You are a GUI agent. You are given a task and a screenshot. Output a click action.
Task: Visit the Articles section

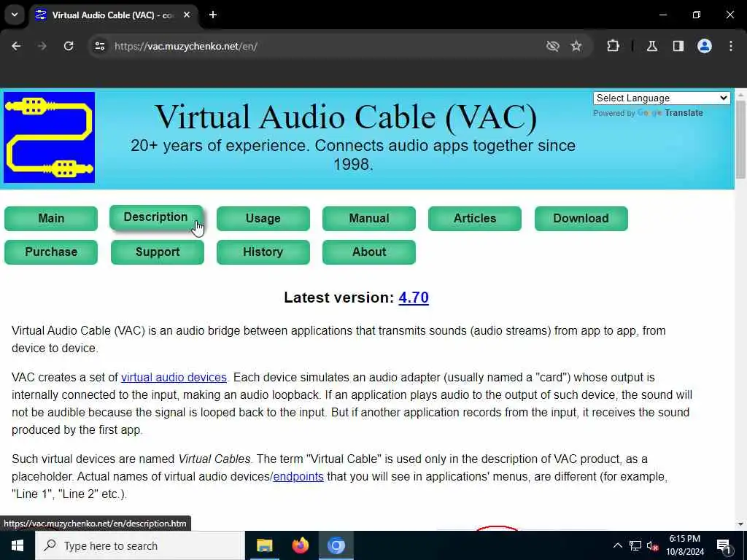pyautogui.click(x=474, y=219)
